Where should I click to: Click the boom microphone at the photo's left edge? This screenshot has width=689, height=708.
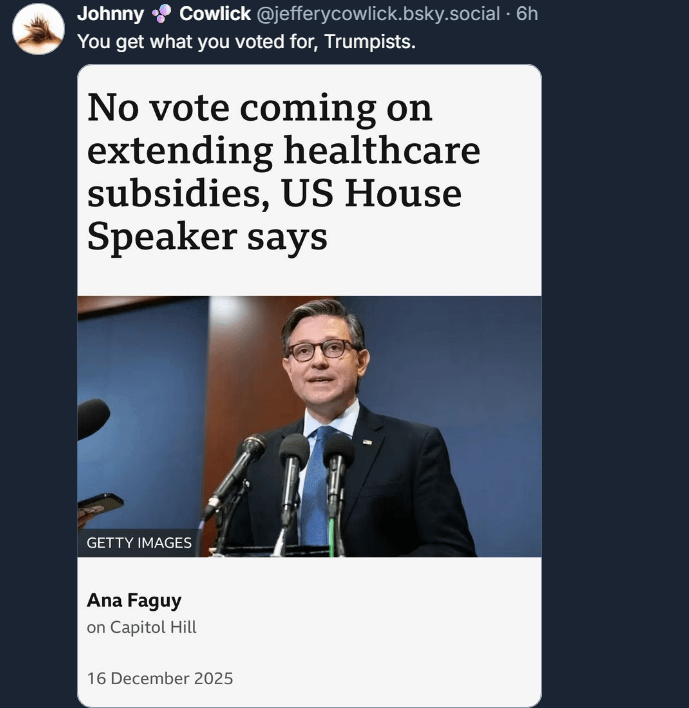[x=93, y=419]
